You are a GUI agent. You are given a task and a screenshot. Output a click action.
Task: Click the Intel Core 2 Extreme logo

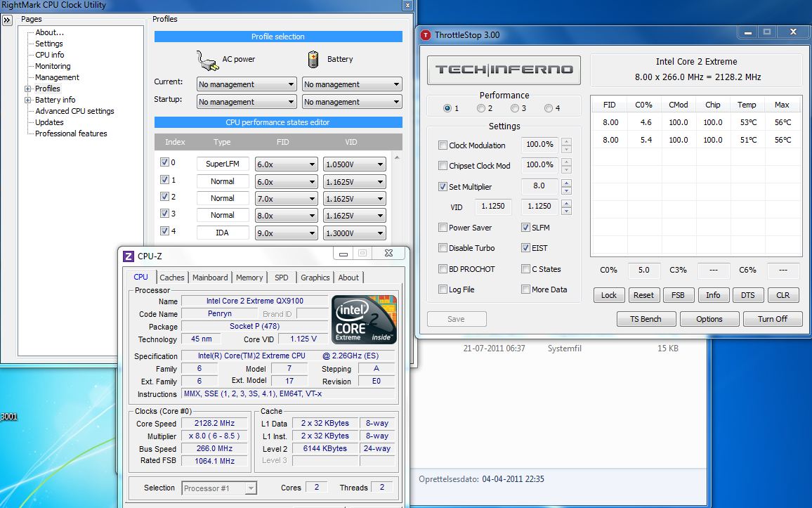click(x=364, y=320)
